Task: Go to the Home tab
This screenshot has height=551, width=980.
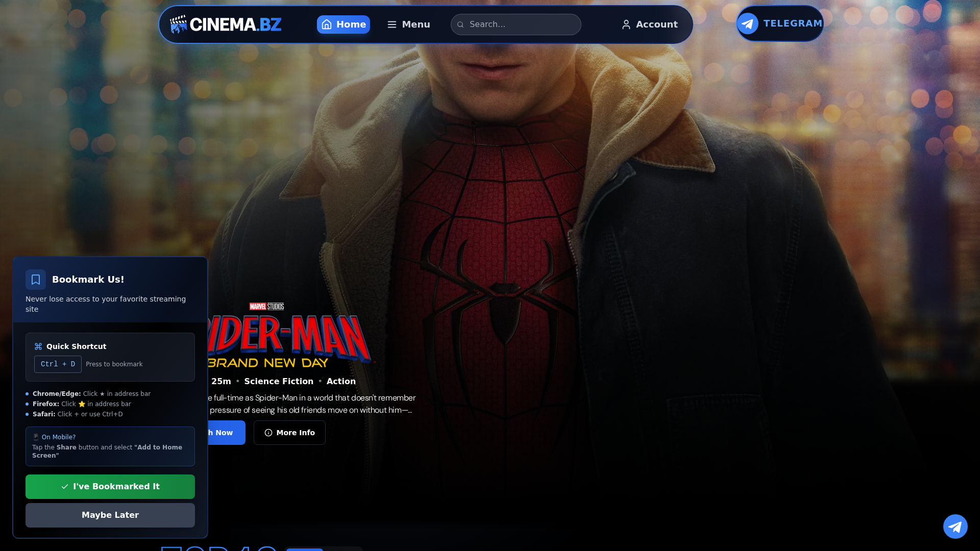Action: 344,24
